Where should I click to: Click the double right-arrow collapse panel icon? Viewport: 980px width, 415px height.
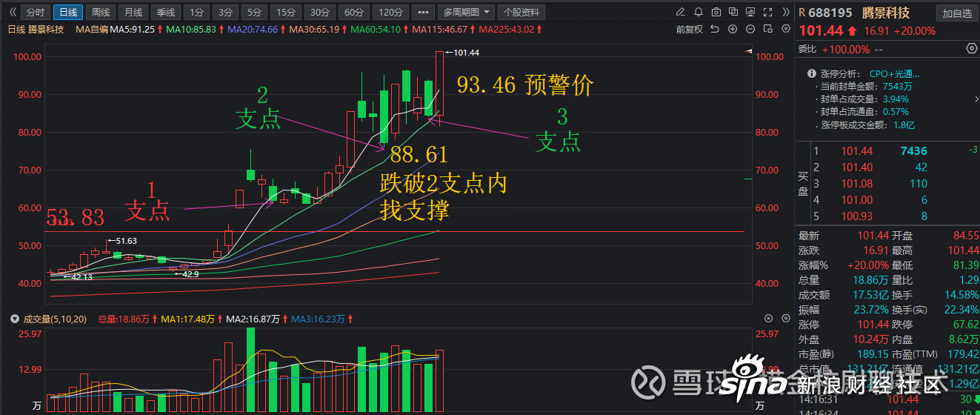(784, 13)
